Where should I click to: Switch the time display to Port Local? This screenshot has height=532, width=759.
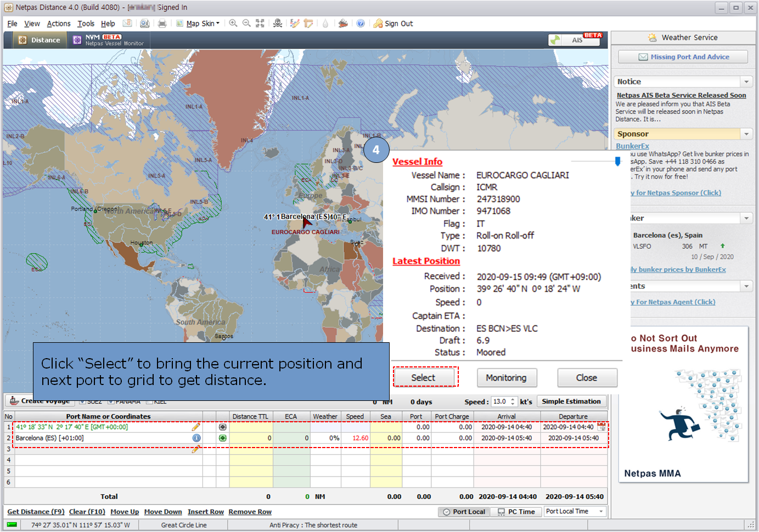[x=464, y=512]
